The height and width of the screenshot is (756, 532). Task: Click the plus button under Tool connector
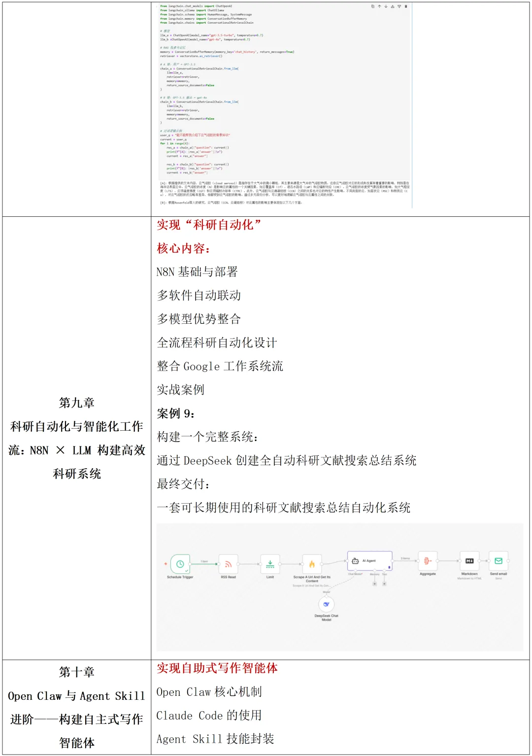click(384, 584)
